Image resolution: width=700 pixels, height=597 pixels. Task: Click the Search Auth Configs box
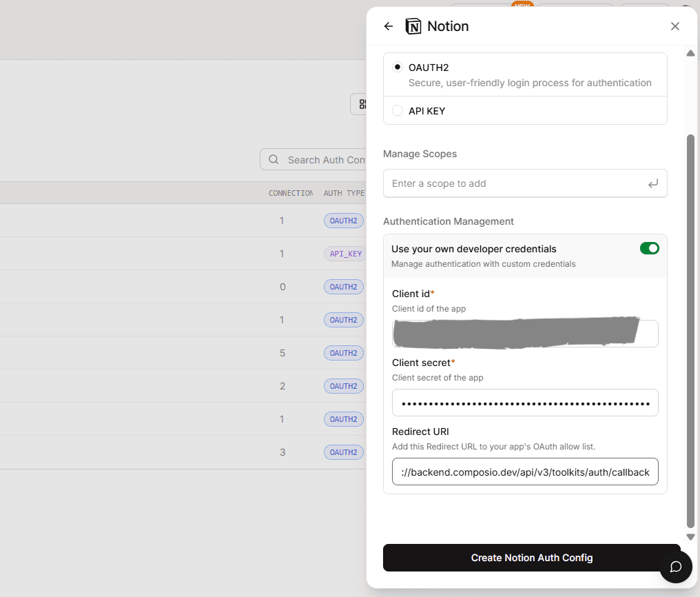[313, 159]
